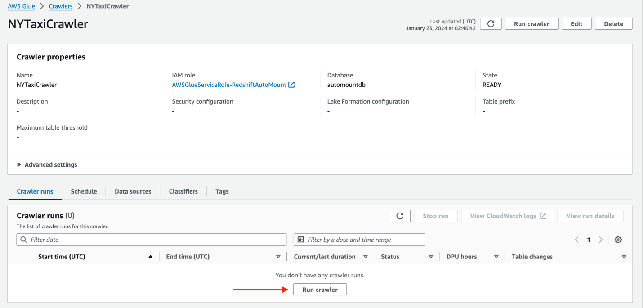Image resolution: width=644 pixels, height=308 pixels.
Task: Click the NYTaxiCrawler name value under Name
Action: pos(37,85)
